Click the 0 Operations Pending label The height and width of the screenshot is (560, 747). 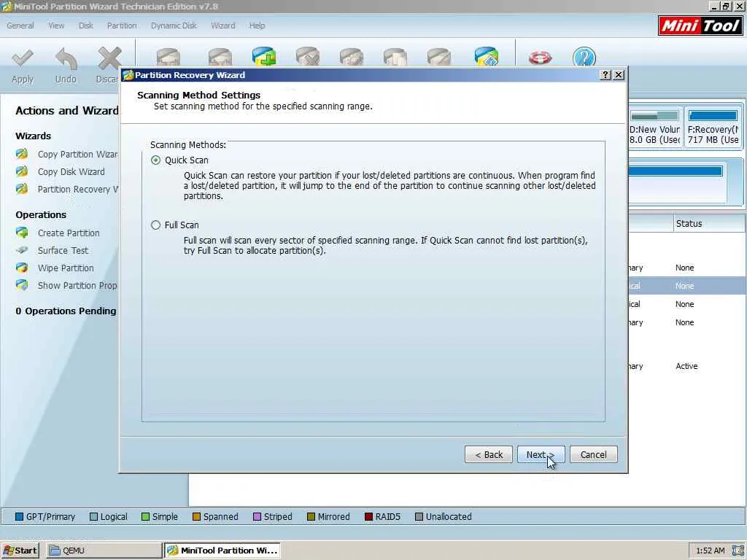click(66, 311)
